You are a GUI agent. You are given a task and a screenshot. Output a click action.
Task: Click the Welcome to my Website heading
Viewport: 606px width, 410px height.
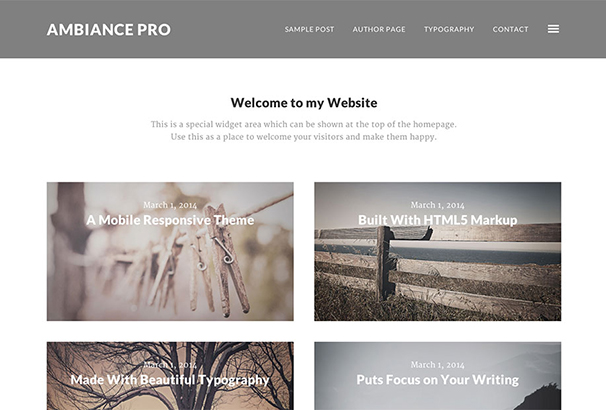[x=304, y=103]
